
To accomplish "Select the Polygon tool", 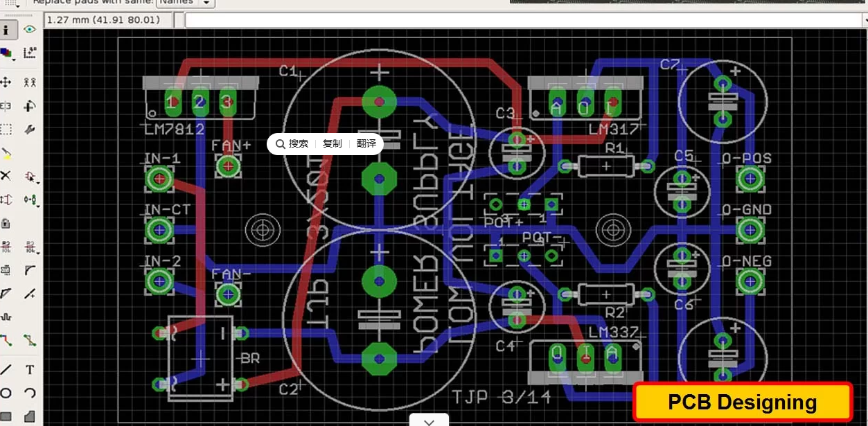I will tap(30, 417).
